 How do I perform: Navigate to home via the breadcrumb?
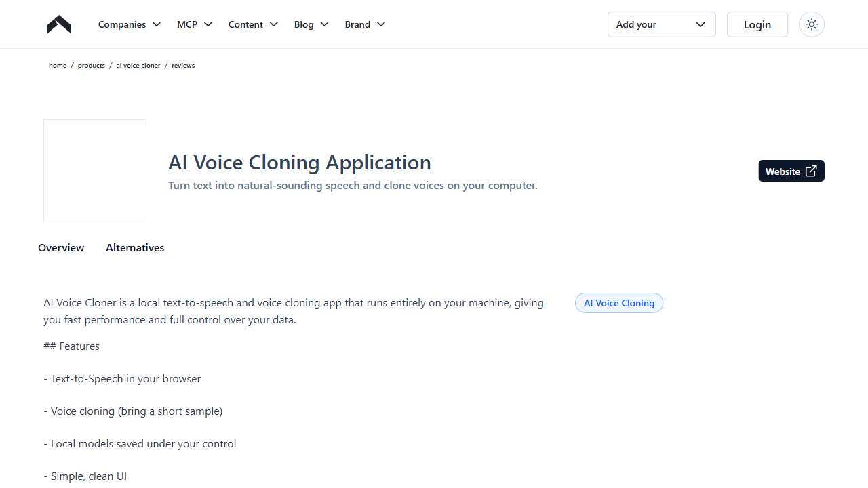coord(58,65)
